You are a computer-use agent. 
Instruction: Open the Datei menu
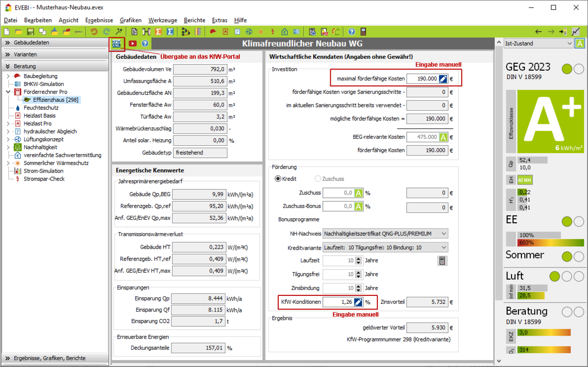[10, 20]
